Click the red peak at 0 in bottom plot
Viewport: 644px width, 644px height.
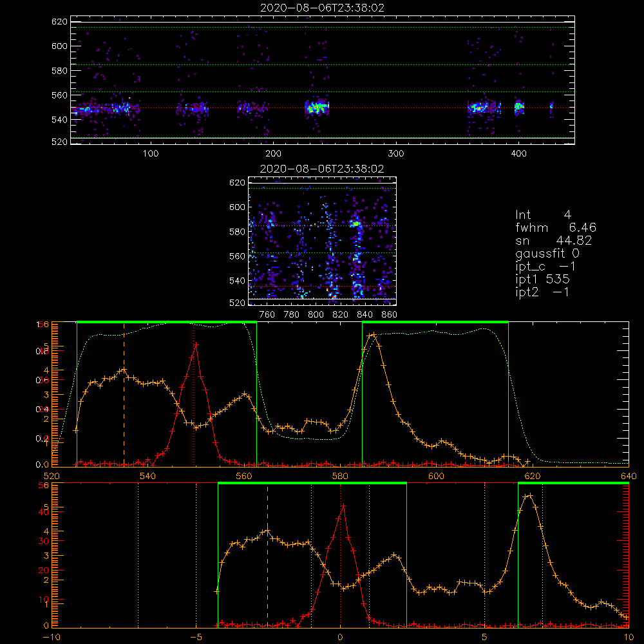[x=343, y=506]
